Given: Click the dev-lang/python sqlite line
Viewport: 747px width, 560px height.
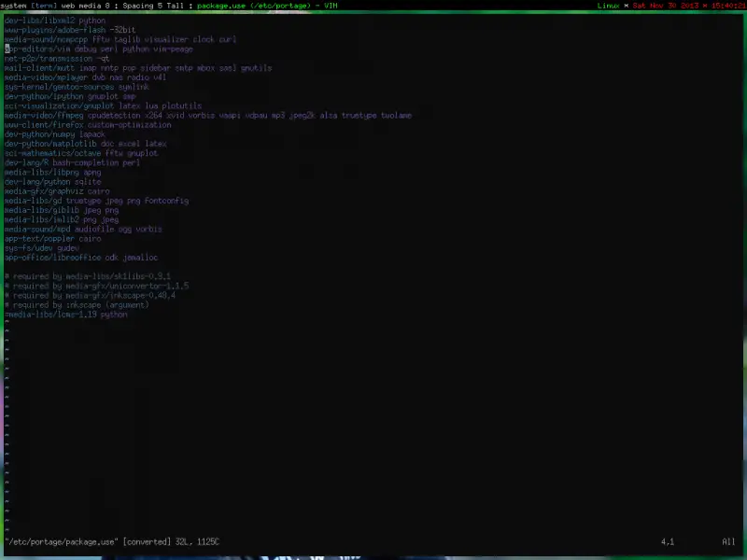Looking at the screenshot, I should click(52, 181).
